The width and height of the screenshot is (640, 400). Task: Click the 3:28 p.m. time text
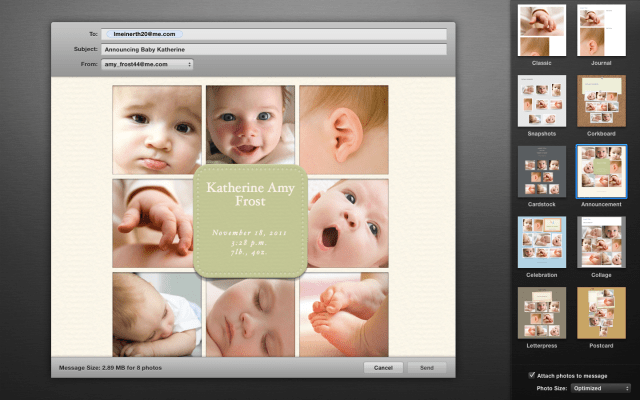click(x=249, y=243)
